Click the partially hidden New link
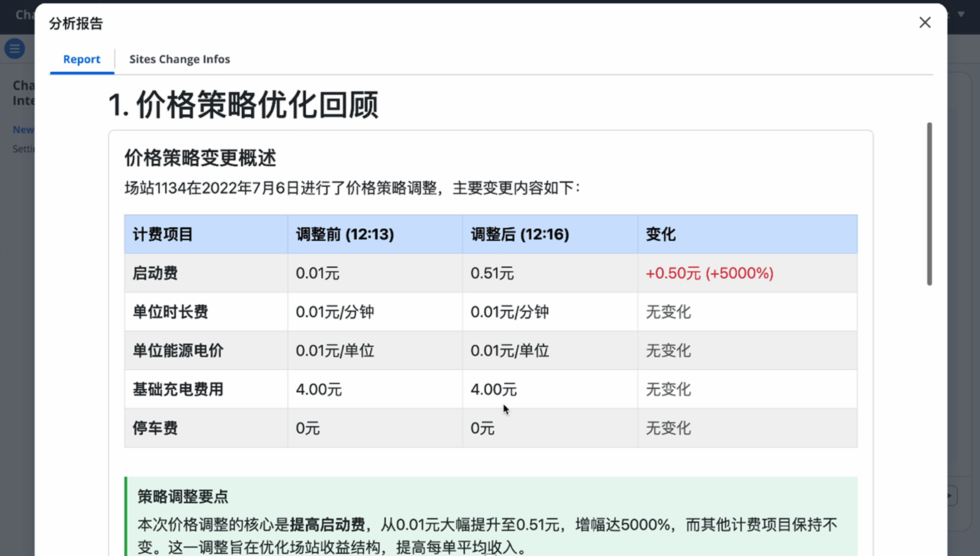The width and height of the screenshot is (980, 556). click(x=23, y=130)
